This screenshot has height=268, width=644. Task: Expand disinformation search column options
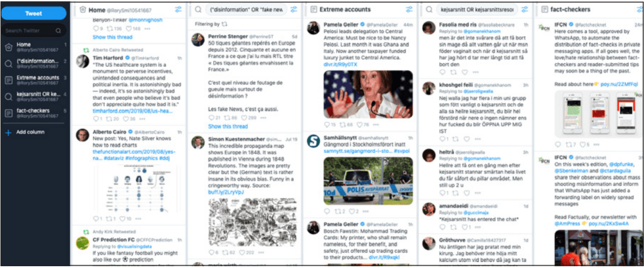294,9
